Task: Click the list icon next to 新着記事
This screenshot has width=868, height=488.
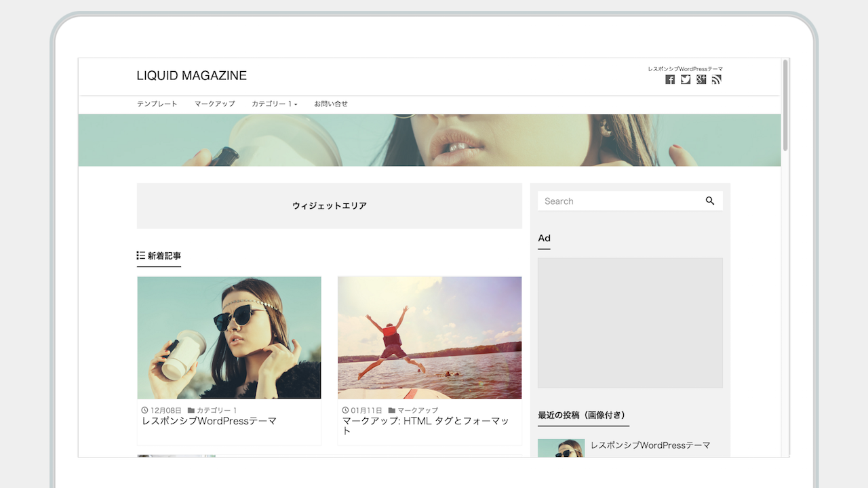Action: tap(140, 256)
